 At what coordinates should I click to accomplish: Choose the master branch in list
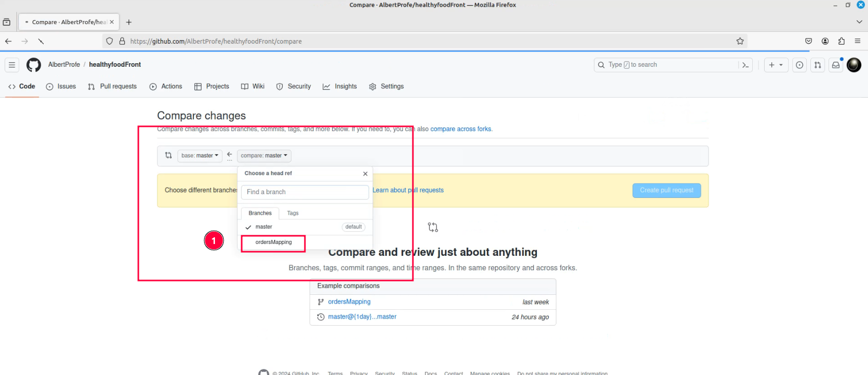coord(305,227)
